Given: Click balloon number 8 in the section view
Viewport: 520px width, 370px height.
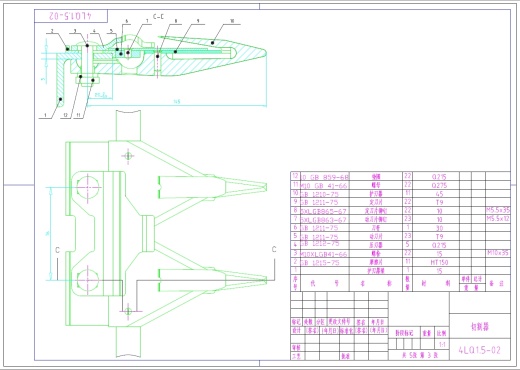Looking at the screenshot, I should point(176,21).
